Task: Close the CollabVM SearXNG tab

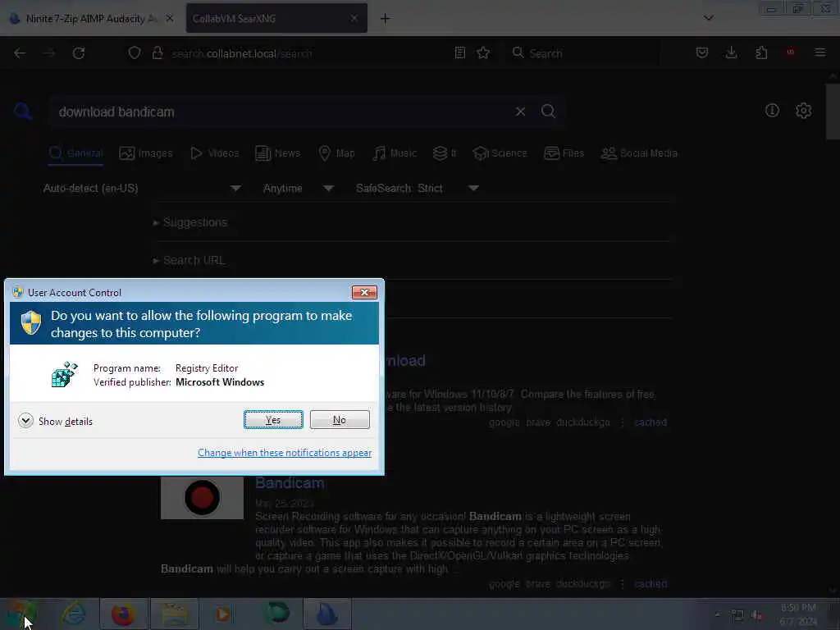Action: 354,19
